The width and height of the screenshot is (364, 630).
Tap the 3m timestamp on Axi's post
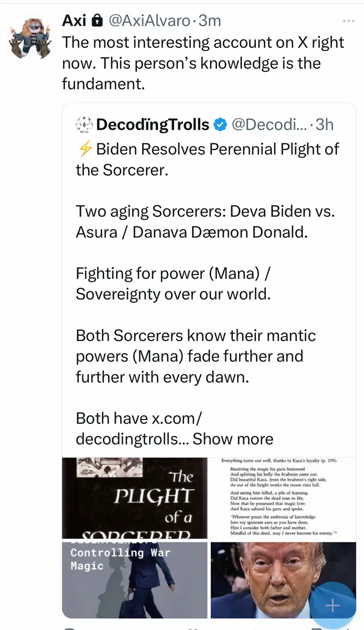(209, 21)
